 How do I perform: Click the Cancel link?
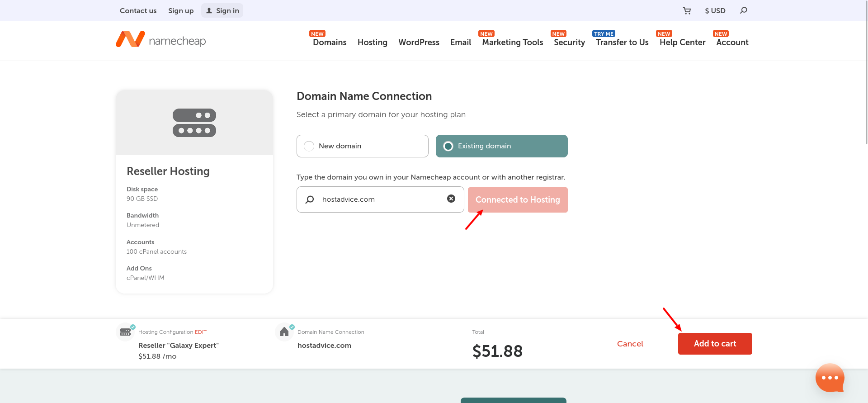coord(630,344)
